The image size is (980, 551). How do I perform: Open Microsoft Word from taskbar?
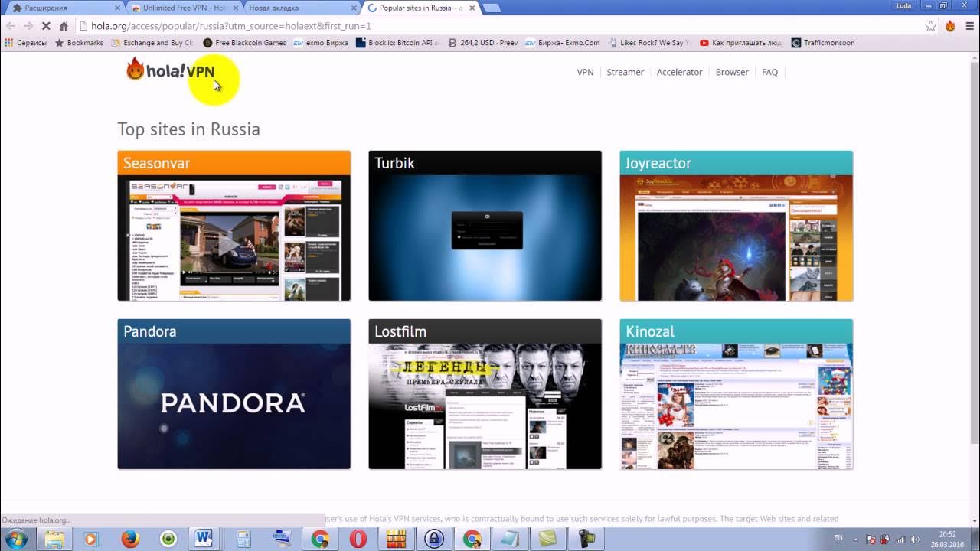pyautogui.click(x=204, y=539)
